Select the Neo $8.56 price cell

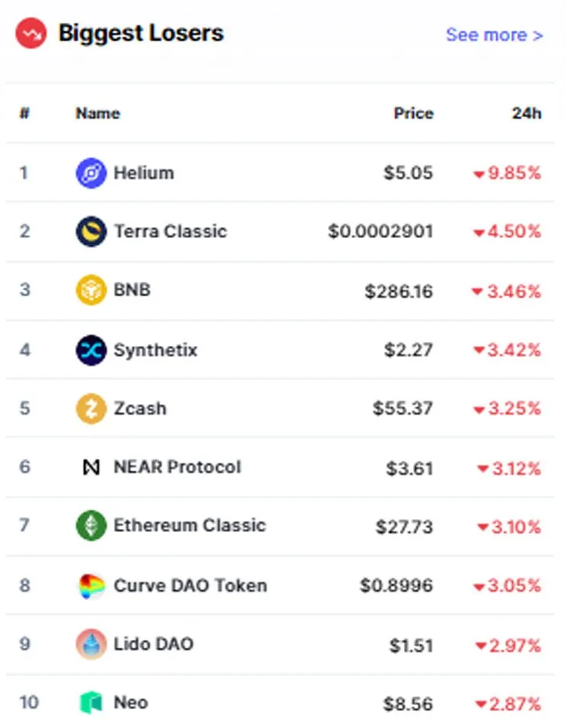tap(408, 704)
